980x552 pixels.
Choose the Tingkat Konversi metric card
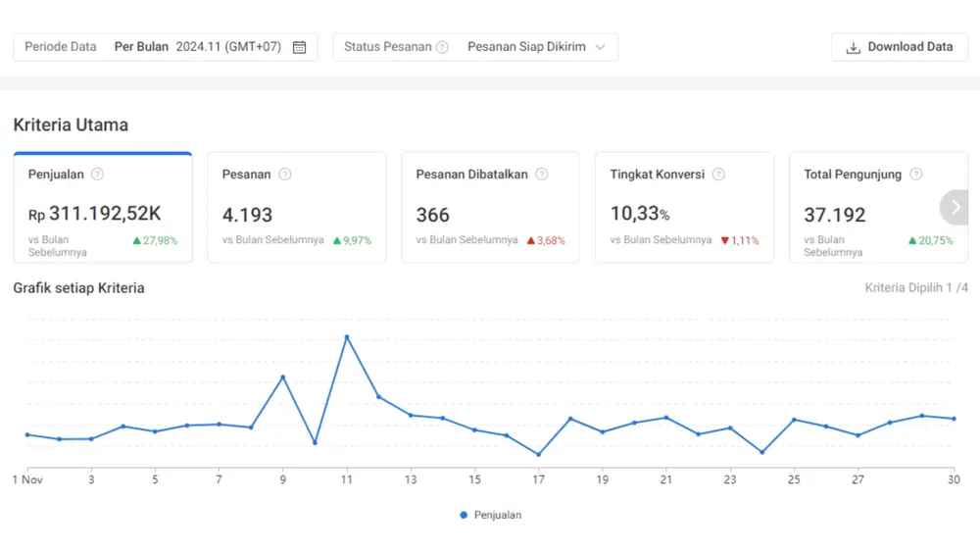pyautogui.click(x=684, y=208)
